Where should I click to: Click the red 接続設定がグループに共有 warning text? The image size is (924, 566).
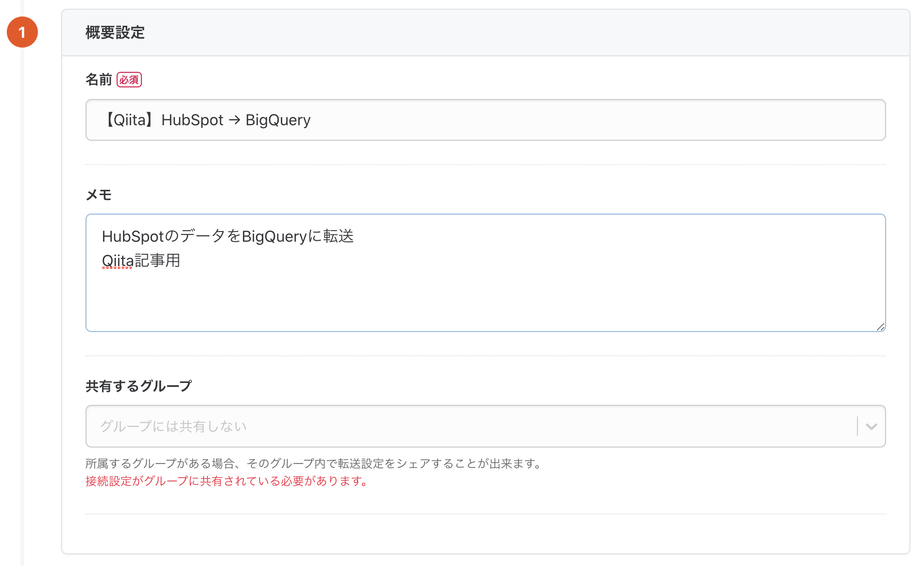(x=227, y=481)
